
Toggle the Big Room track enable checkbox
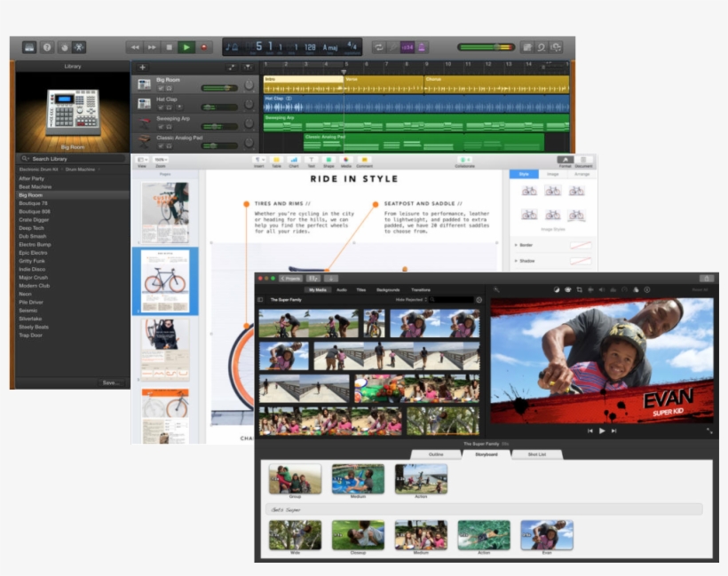(x=162, y=88)
